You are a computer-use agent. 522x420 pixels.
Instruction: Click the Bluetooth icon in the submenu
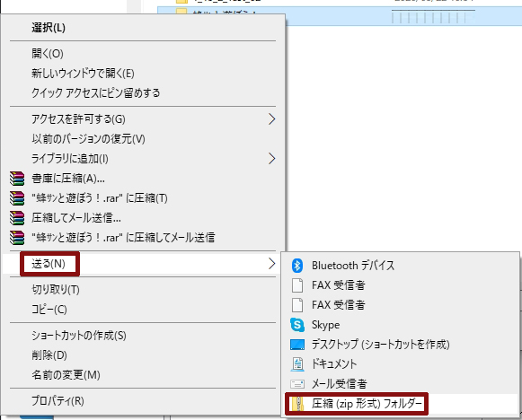pyautogui.click(x=297, y=266)
